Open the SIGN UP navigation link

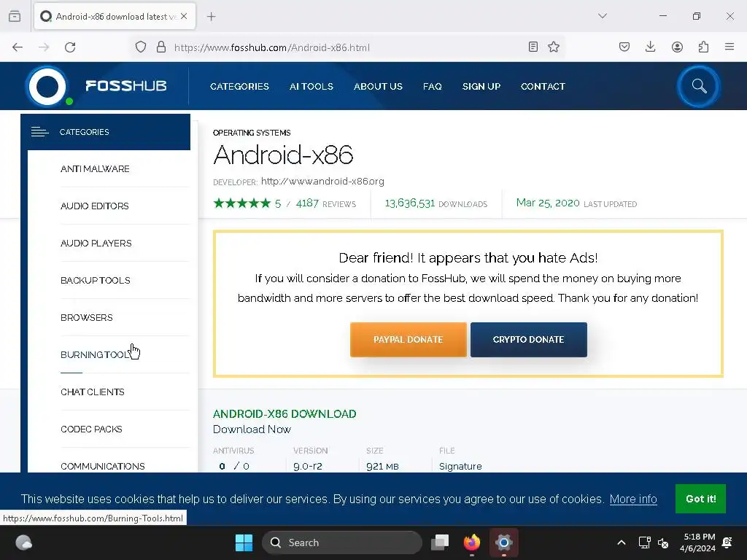(481, 87)
